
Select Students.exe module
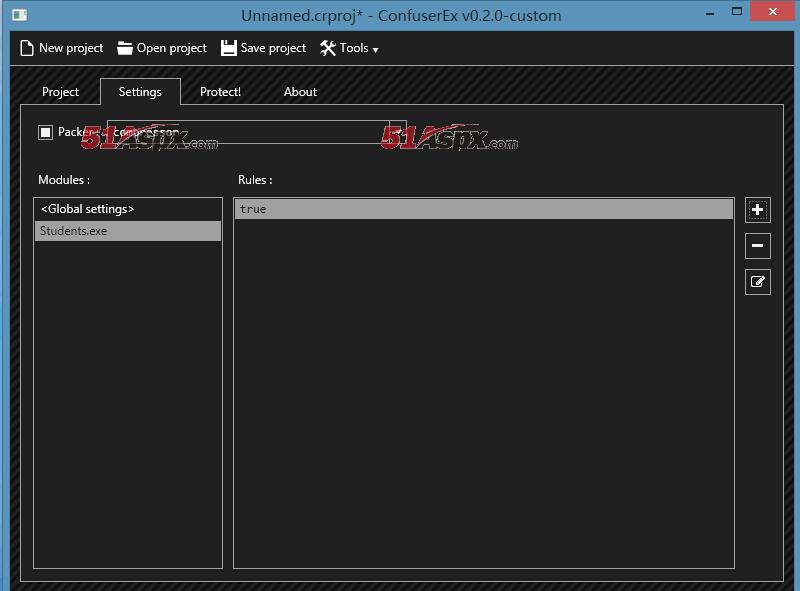[x=128, y=231]
